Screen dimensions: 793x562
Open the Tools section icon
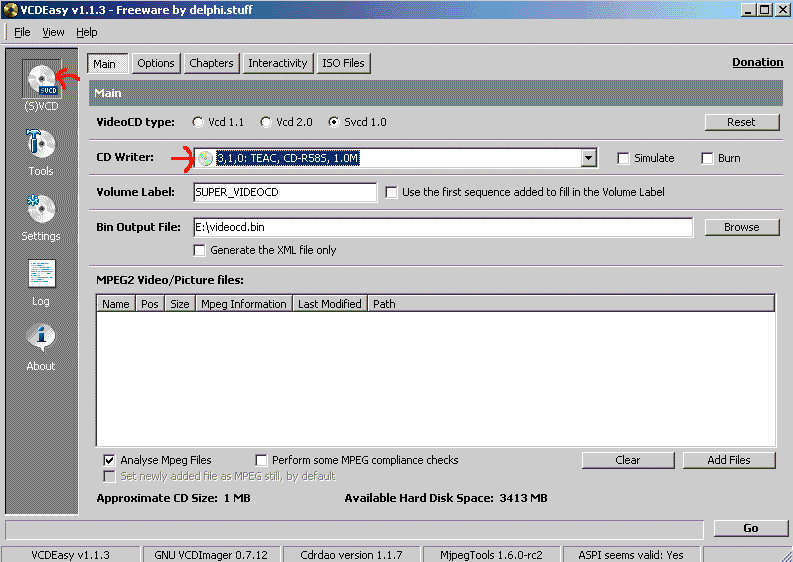point(41,145)
